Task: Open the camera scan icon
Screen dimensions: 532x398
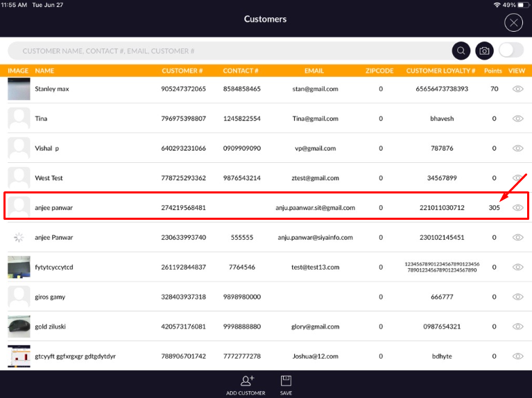Action: pos(484,51)
